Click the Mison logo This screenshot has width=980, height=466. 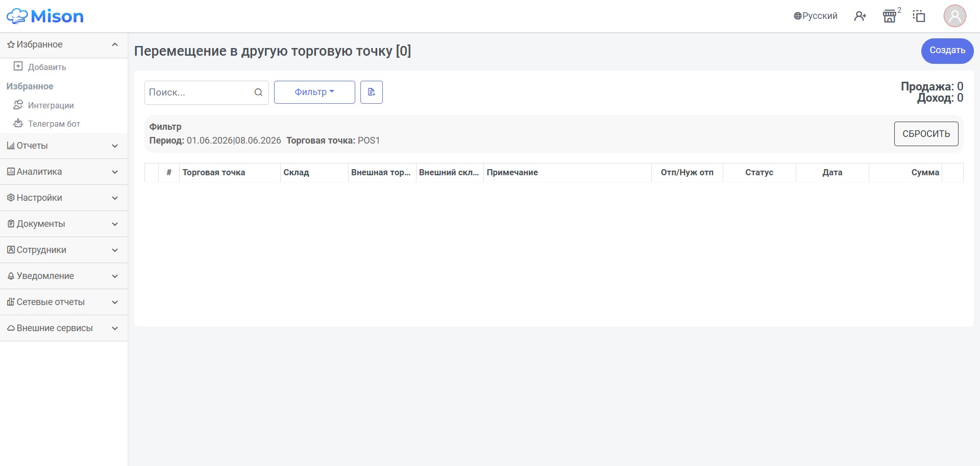coord(45,16)
